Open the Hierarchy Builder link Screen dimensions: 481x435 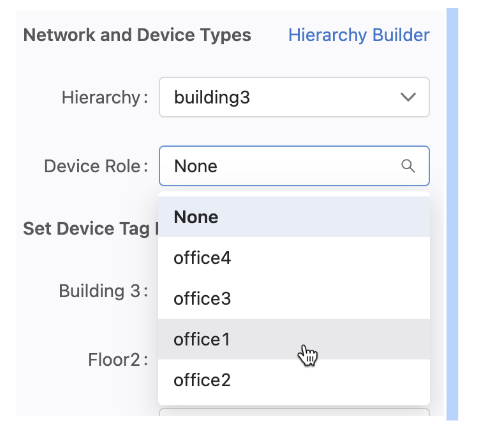pyautogui.click(x=359, y=35)
